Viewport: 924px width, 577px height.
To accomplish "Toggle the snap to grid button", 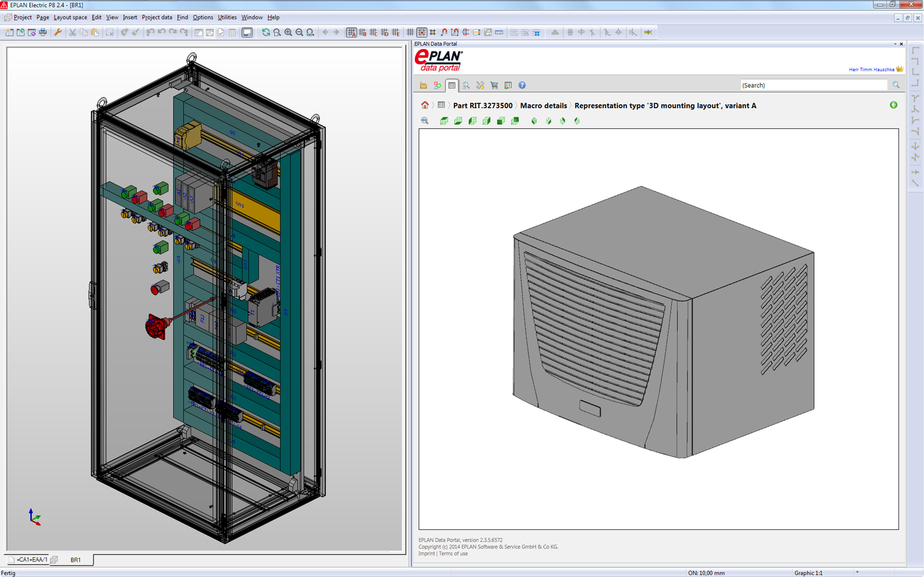I will pos(422,32).
